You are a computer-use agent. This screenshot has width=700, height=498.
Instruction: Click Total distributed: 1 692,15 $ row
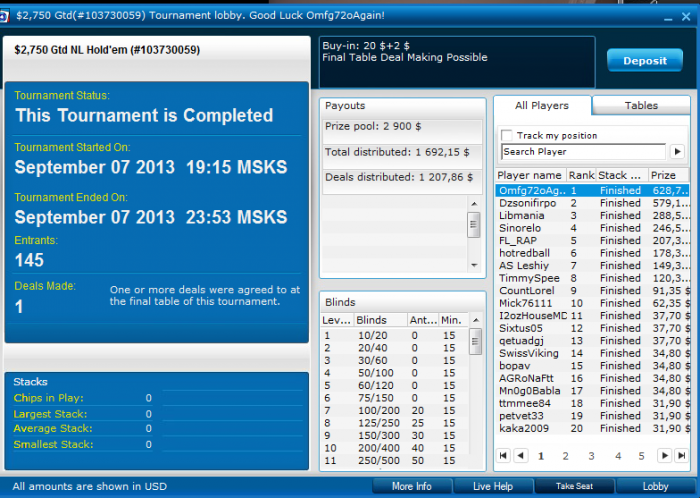(x=402, y=157)
